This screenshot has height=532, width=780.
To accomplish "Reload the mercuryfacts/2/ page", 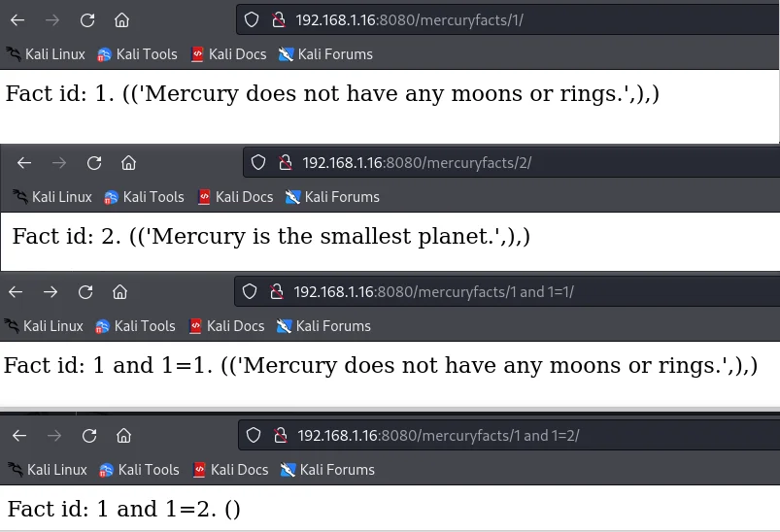I will point(94,163).
